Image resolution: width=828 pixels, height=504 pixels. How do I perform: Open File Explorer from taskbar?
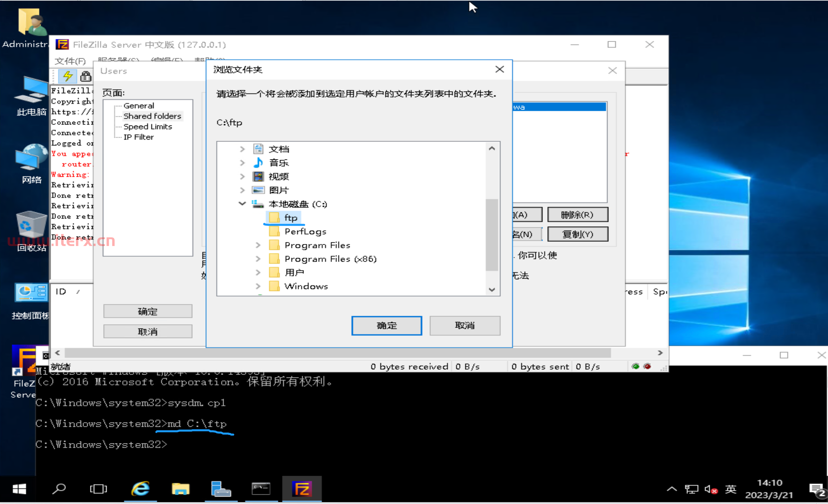pos(180,489)
